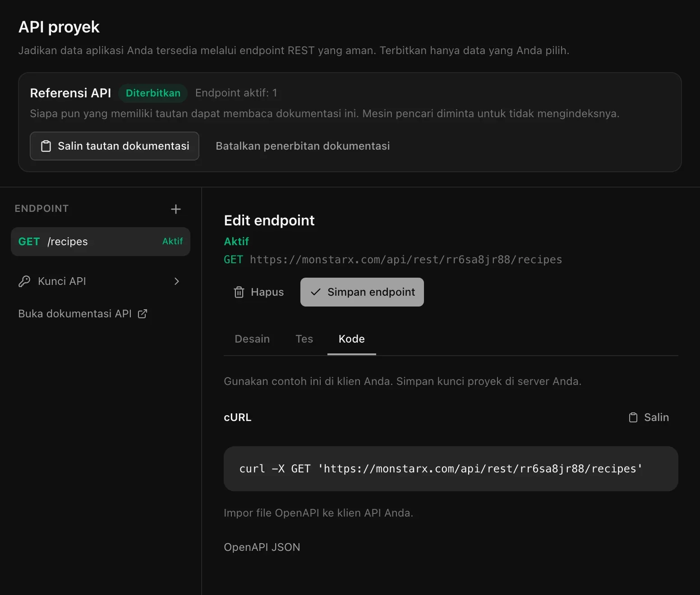Click the API proyek page title
700x595 pixels.
[59, 27]
